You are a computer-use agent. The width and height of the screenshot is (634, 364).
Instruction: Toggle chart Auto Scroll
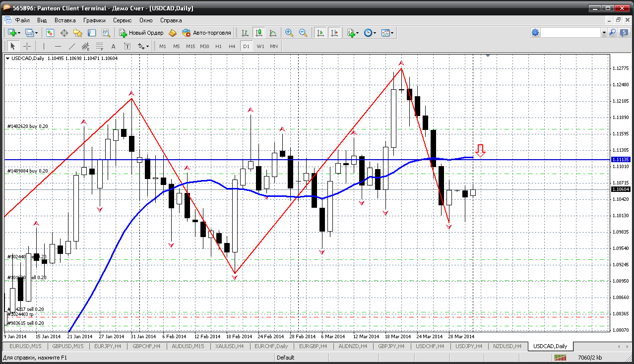pyautogui.click(x=320, y=33)
